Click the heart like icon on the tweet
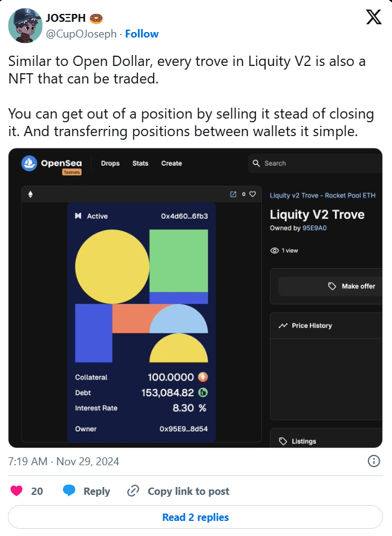Image resolution: width=392 pixels, height=536 pixels. (16, 491)
